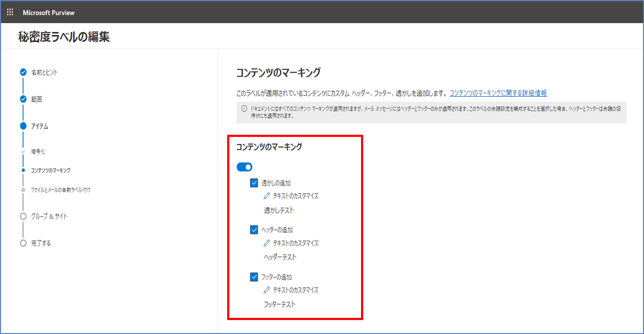The height and width of the screenshot is (334, 644).
Task: Click the フッターの追加 checkbox label text
Action: [x=276, y=277]
